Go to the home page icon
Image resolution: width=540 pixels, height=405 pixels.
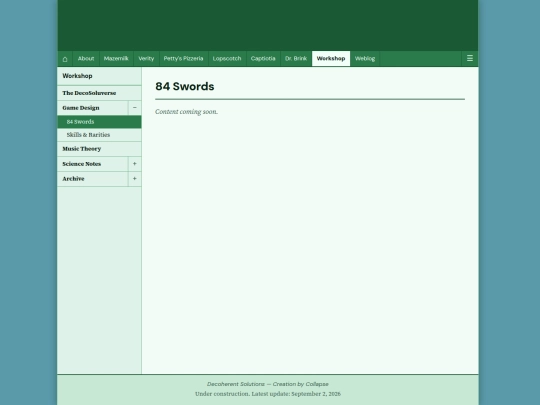pyautogui.click(x=65, y=59)
